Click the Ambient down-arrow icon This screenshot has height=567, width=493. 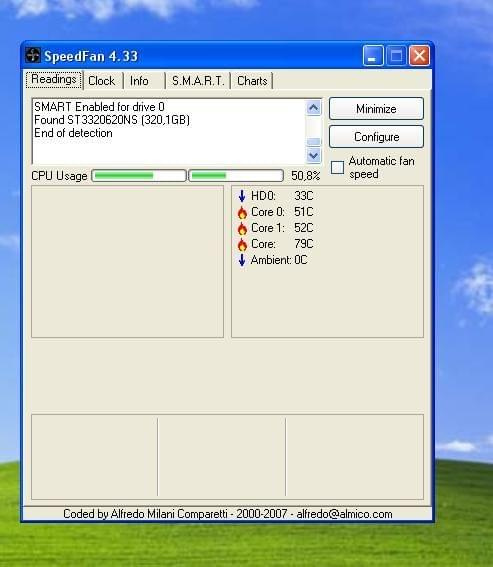click(242, 260)
